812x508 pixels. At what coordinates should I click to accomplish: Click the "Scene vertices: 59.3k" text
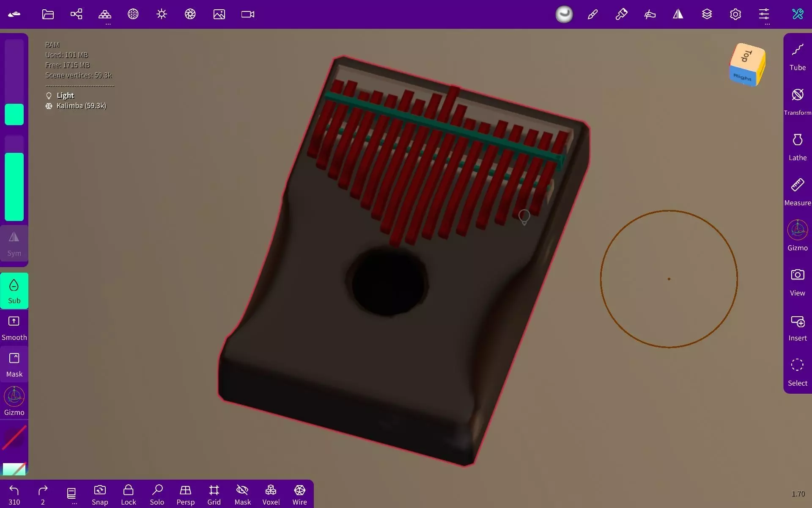click(79, 75)
